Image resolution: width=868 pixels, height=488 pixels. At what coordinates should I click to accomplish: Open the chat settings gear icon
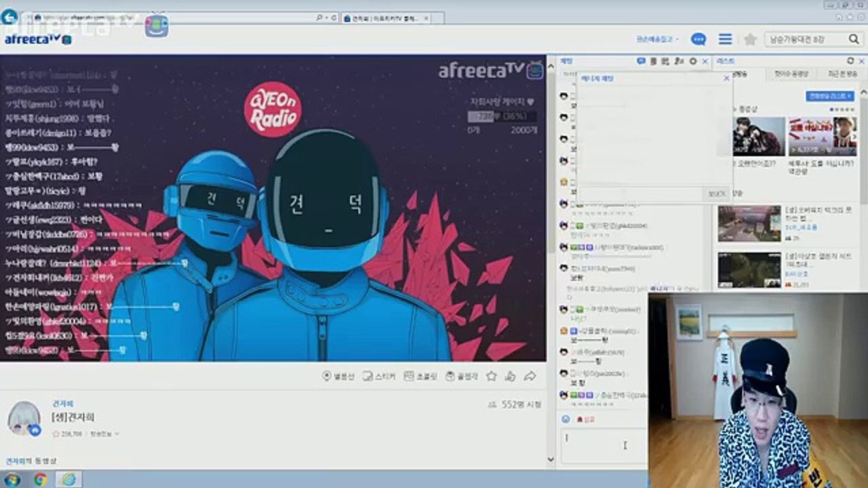click(692, 61)
